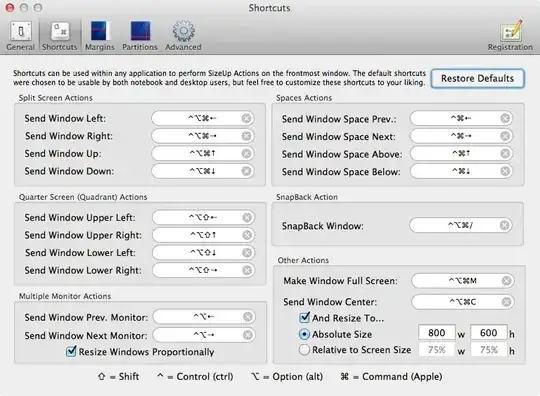Clear the Send Window Upper Left shortcut

click(247, 218)
